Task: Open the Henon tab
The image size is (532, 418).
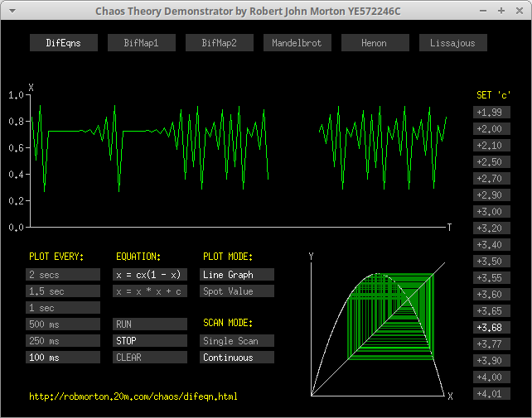Action: pyautogui.click(x=375, y=43)
